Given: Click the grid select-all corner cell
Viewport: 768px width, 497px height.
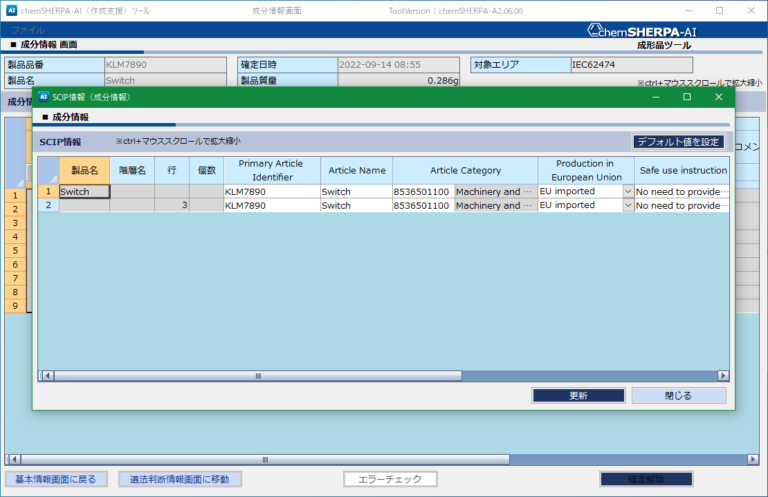Looking at the screenshot, I should tap(48, 170).
